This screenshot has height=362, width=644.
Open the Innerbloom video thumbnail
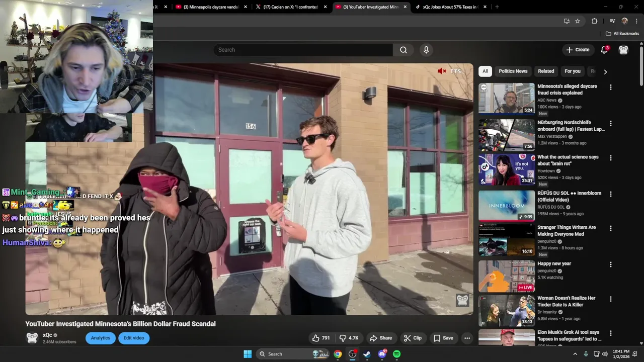pos(507,206)
